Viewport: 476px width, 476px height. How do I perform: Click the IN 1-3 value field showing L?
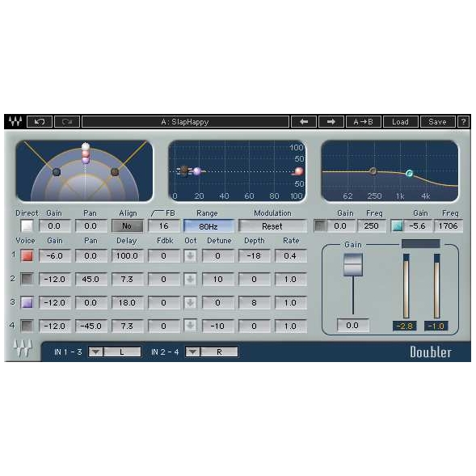(x=122, y=352)
